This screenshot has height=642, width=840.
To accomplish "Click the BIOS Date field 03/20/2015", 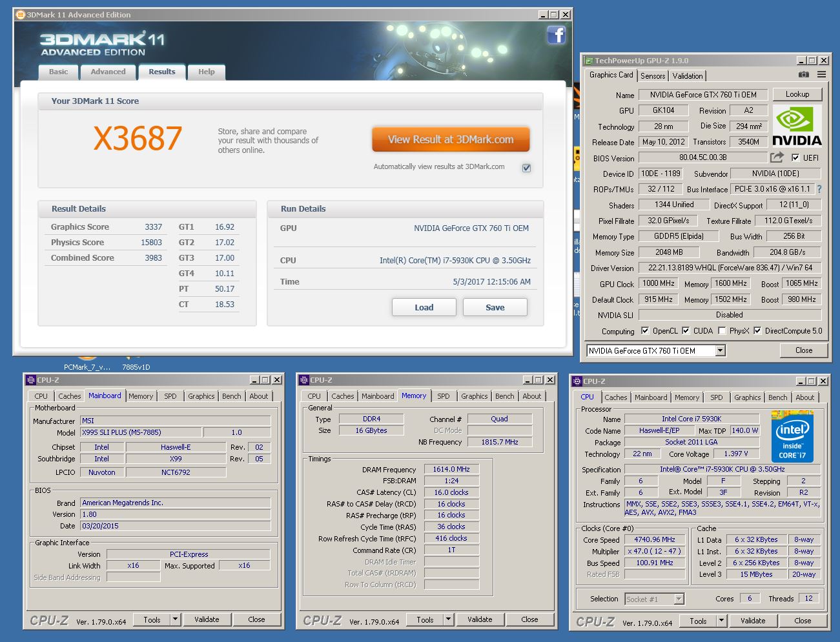I will (176, 526).
